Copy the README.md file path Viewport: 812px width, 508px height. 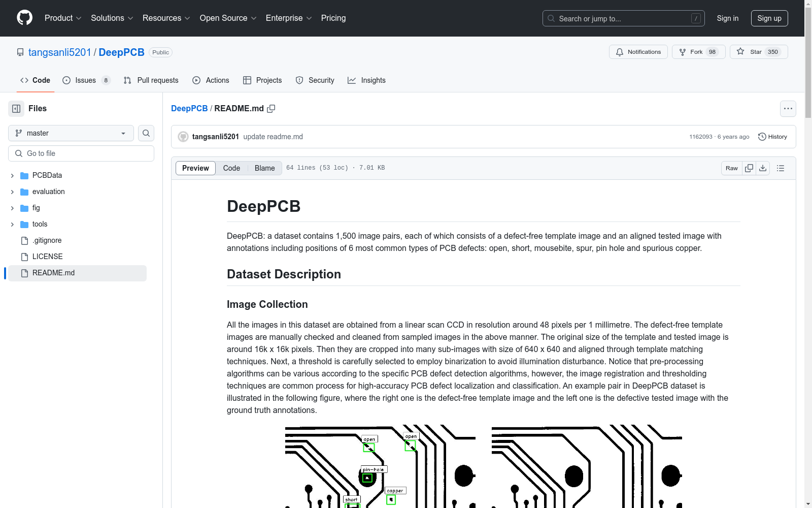pyautogui.click(x=271, y=109)
